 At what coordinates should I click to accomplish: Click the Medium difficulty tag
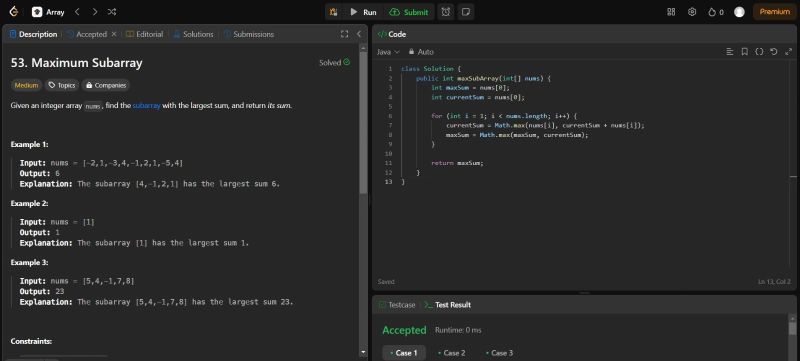(27, 85)
